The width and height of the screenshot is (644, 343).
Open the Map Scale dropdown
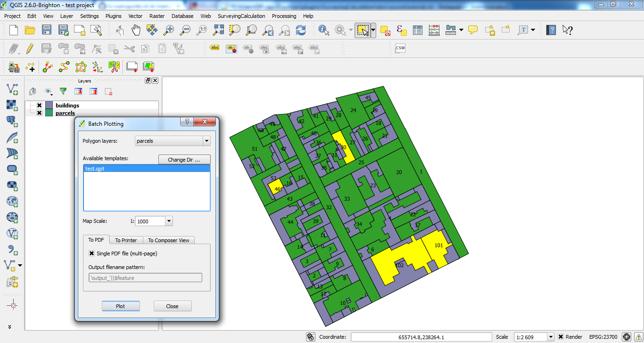coord(169,221)
